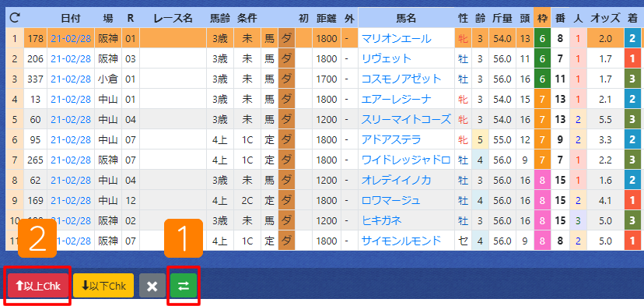Click the yellow 以下Chk button

[x=103, y=286]
